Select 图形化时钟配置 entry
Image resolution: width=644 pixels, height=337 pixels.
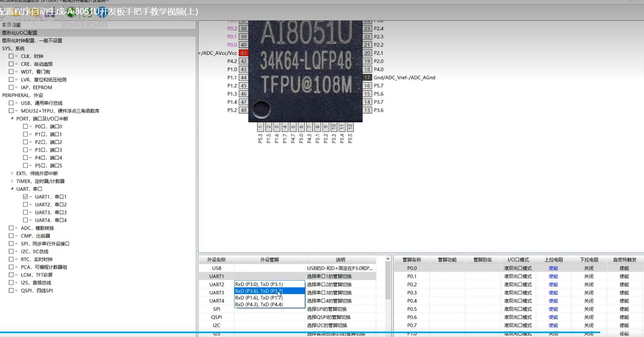(32, 41)
